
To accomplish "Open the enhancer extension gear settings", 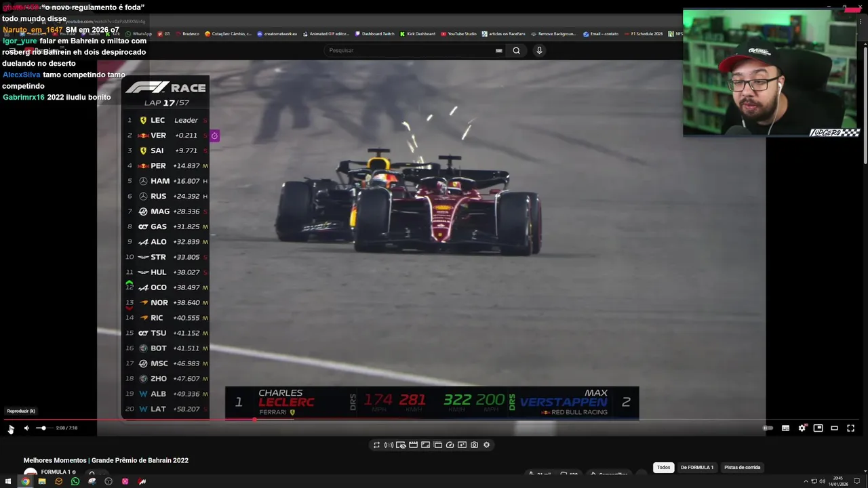I will point(486,445).
